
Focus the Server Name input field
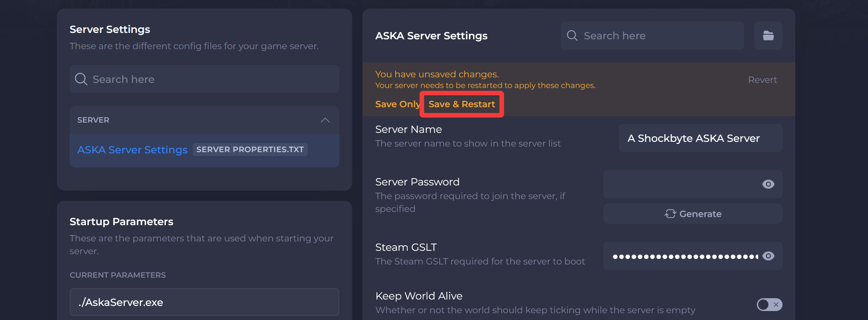700,138
